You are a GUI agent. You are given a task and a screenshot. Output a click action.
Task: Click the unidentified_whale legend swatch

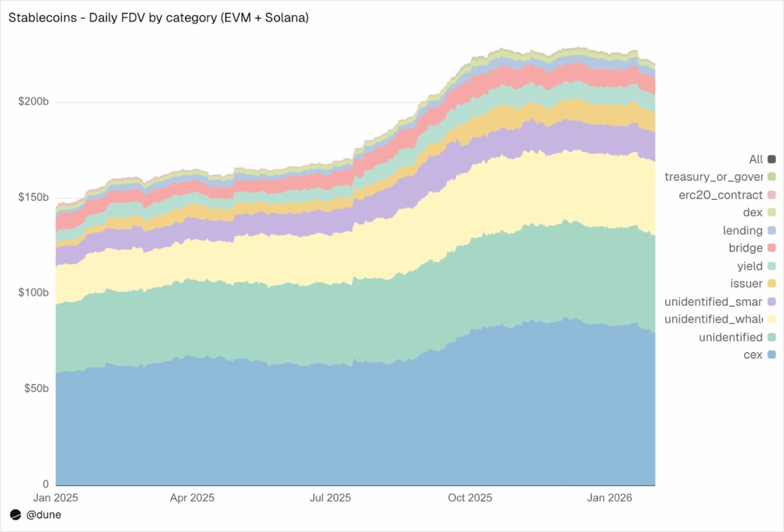pos(771,319)
